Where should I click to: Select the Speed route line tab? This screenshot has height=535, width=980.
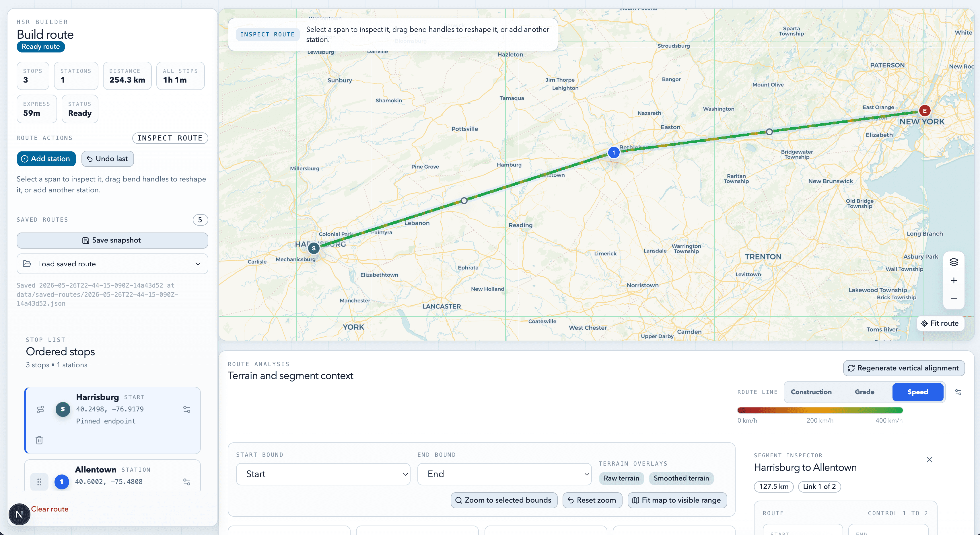tap(918, 392)
